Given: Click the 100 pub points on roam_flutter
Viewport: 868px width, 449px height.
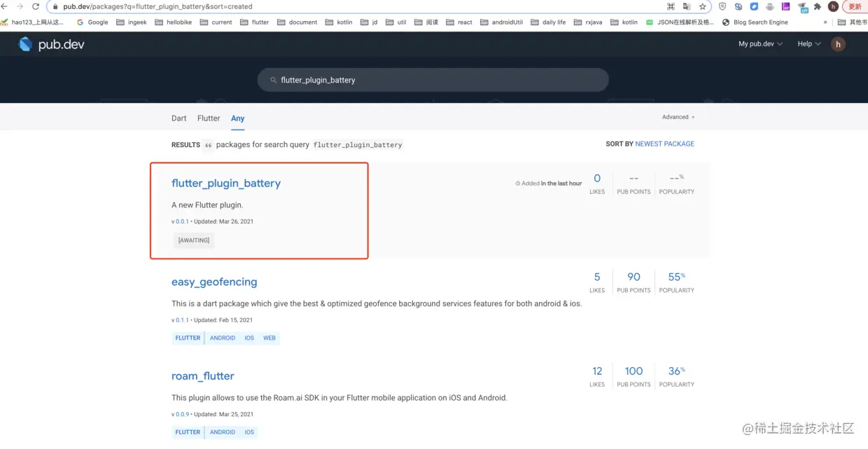Looking at the screenshot, I should click(x=633, y=371).
